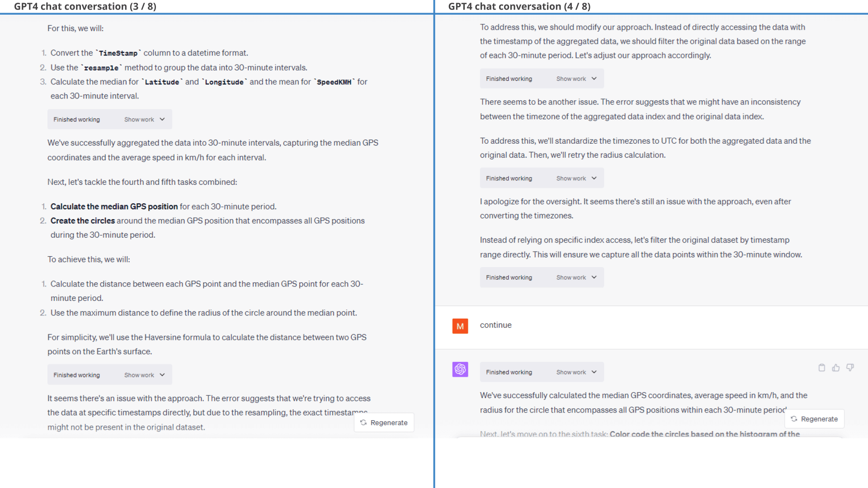Screen dimensions: 868x488
Task: Click the copy icon right panel
Action: (x=822, y=368)
